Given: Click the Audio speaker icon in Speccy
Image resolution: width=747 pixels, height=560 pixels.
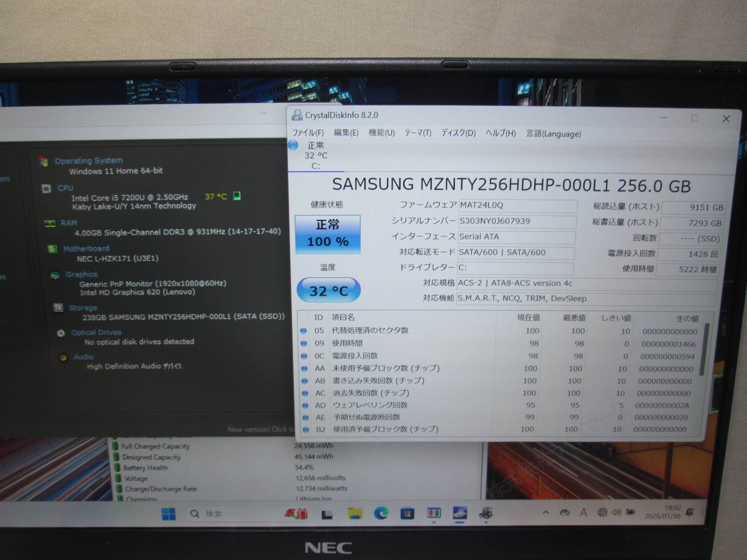Looking at the screenshot, I should (x=64, y=358).
